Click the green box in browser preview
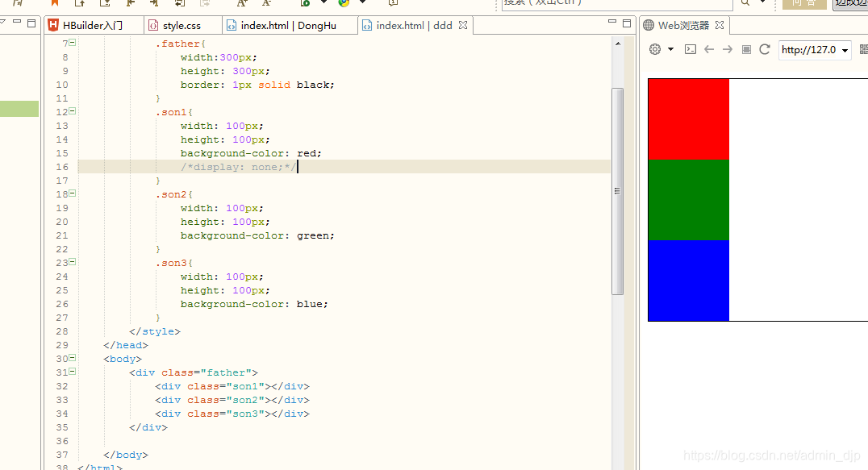Image resolution: width=868 pixels, height=470 pixels. [x=689, y=200]
